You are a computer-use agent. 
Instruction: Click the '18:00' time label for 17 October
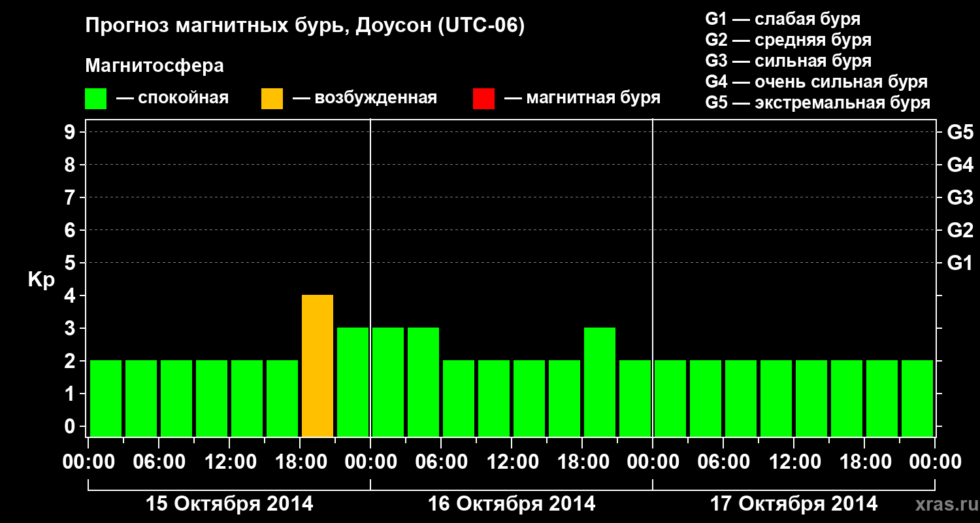coord(864,462)
